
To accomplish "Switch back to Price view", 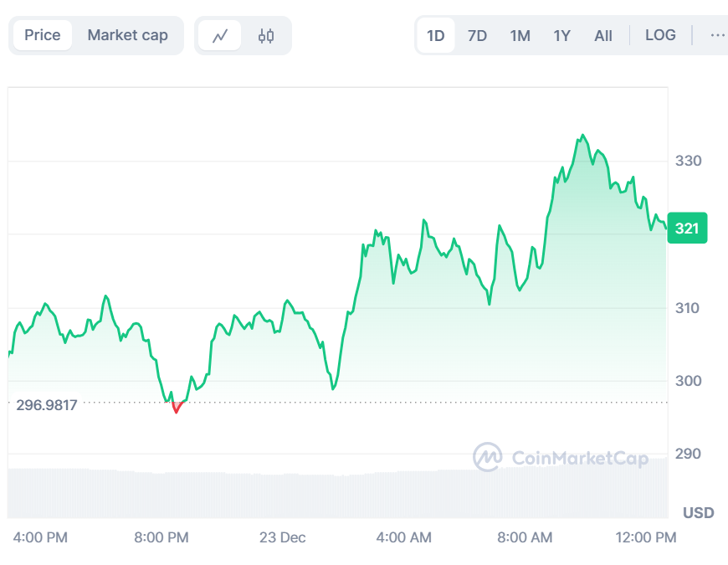I will 42,35.
